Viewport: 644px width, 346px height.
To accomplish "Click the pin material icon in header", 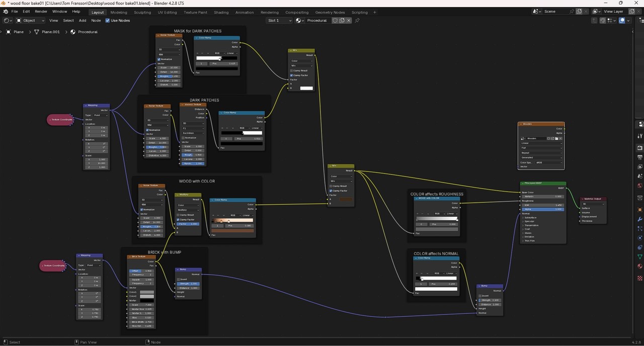I will (357, 21).
